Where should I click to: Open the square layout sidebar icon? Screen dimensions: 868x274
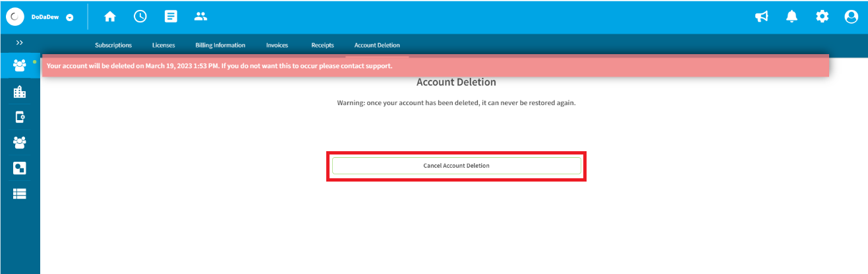(x=20, y=168)
